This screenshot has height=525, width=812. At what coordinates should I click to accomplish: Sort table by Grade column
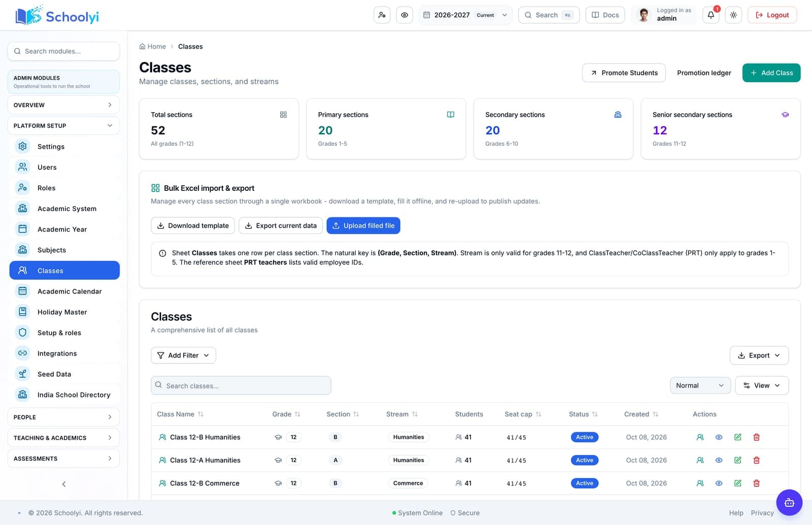[297, 414]
